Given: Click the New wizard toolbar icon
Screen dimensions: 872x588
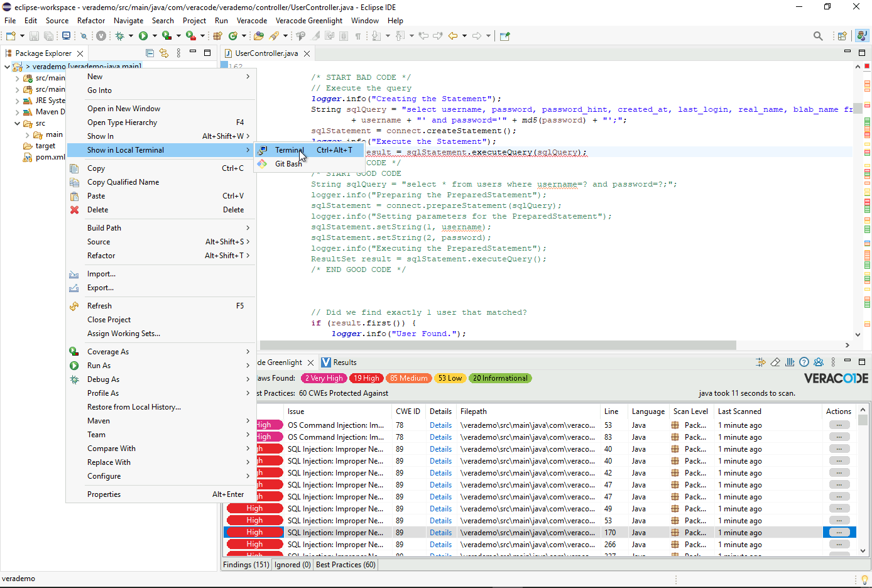Looking at the screenshot, I should [11, 36].
